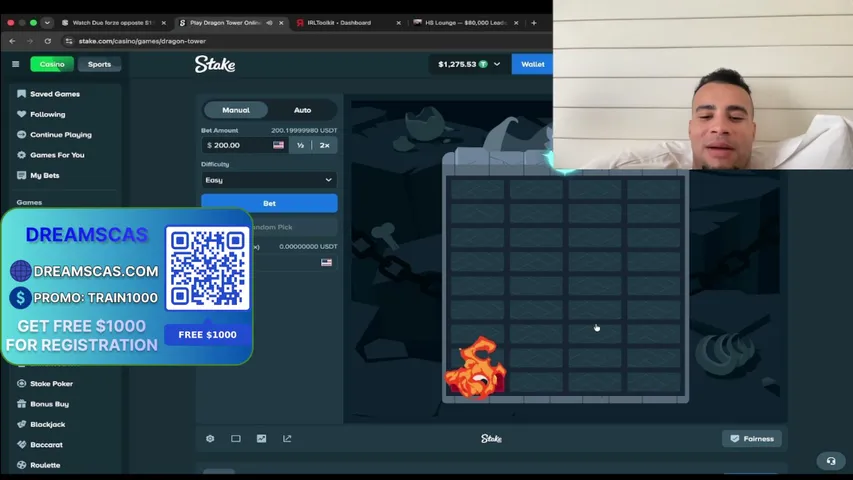Open Baccarat in sidebar
Screen dimensions: 853x480
tap(46, 445)
